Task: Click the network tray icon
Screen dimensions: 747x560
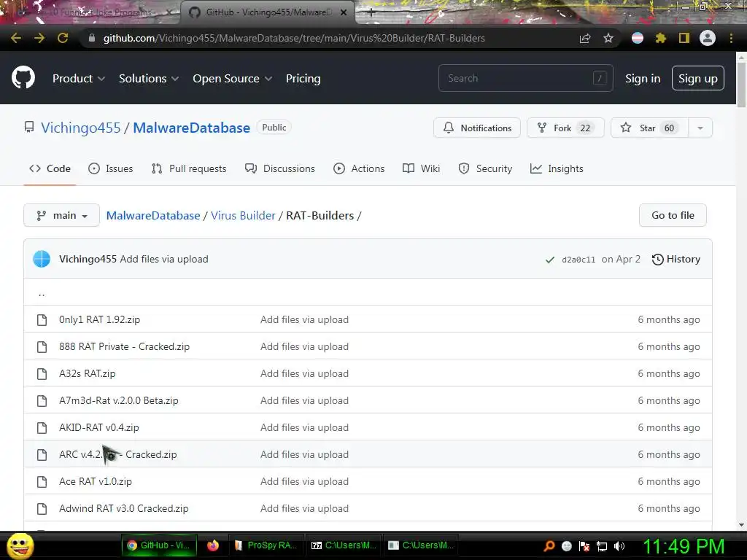Action: (x=602, y=546)
